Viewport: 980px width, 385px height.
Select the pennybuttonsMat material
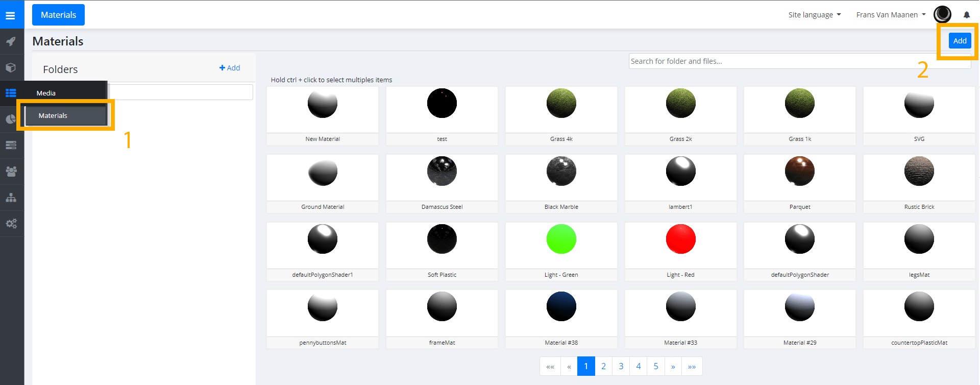(323, 320)
